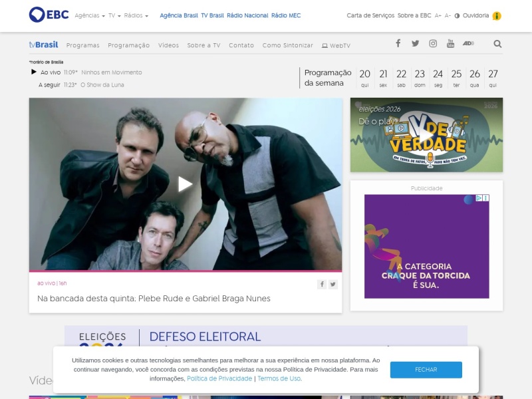Viewport: 532px width, 399px height.
Task: Toggle the high contrast icon
Action: (457, 16)
